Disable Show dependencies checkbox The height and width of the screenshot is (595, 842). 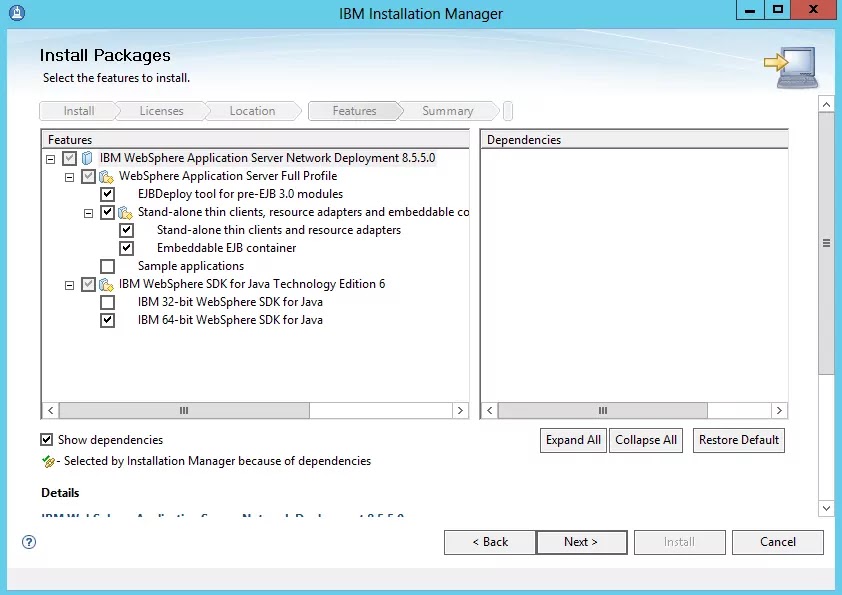click(x=47, y=440)
